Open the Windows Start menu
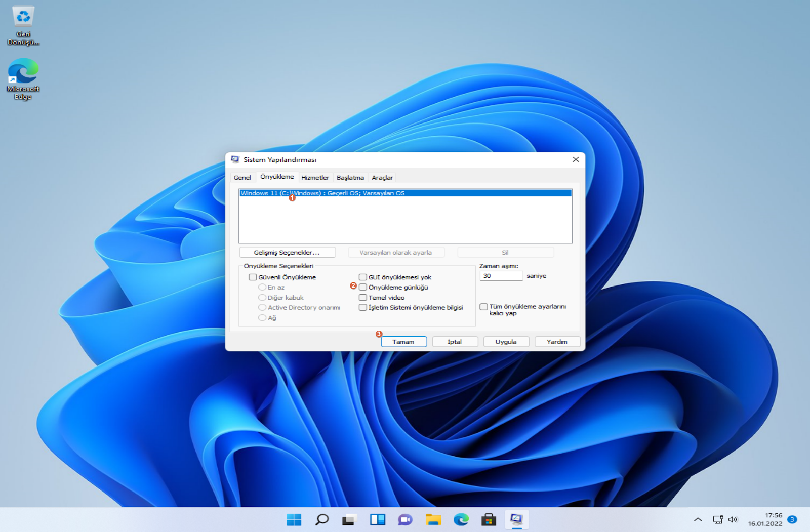Image resolution: width=810 pixels, height=532 pixels. coord(294,519)
